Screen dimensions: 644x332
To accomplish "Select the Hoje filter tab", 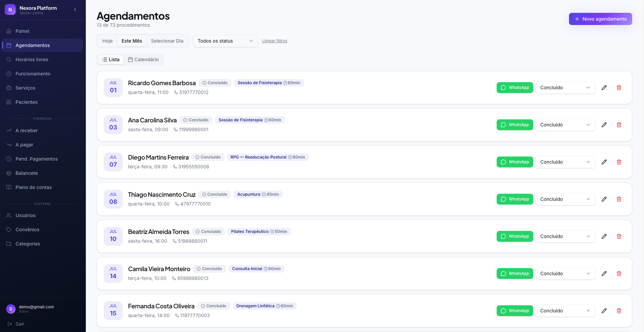I will 107,41.
